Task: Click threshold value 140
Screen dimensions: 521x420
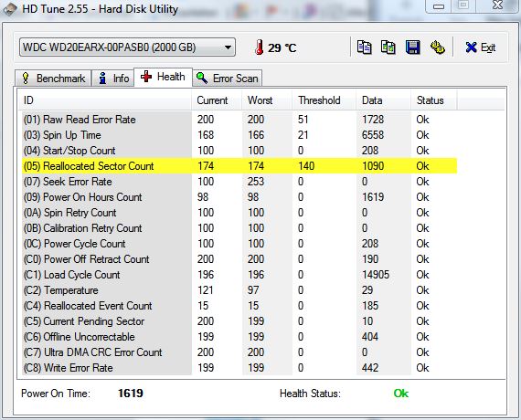Action: [x=306, y=166]
